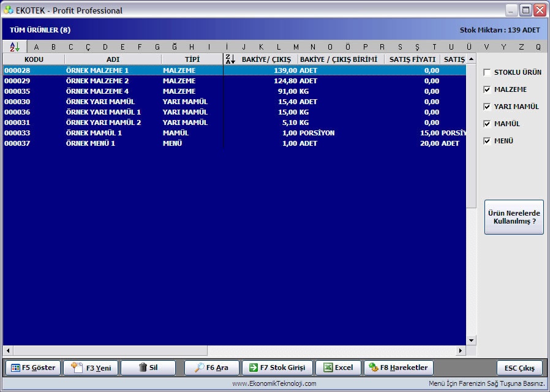This screenshot has width=550, height=392.
Task: Filter products by letter A
Action: (36, 47)
